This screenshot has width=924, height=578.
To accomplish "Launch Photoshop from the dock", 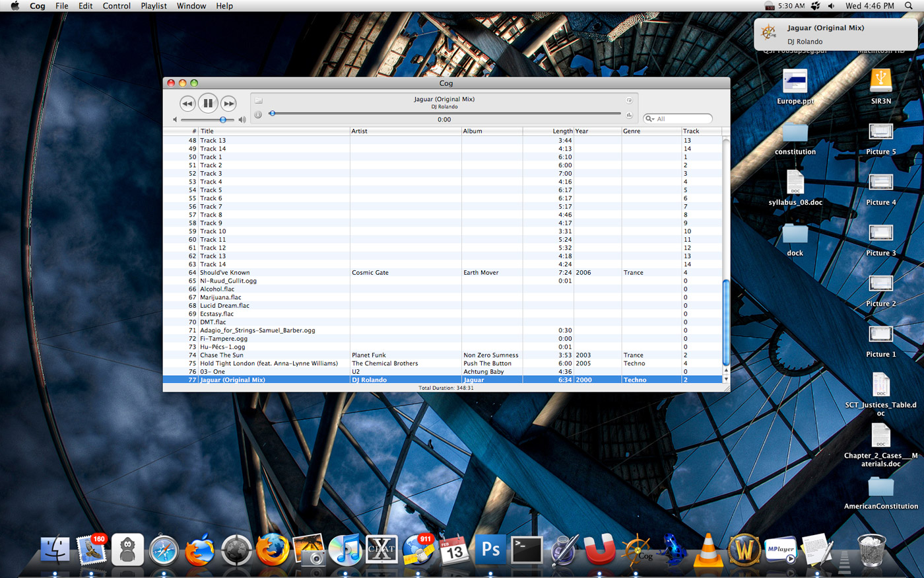I will pos(490,550).
